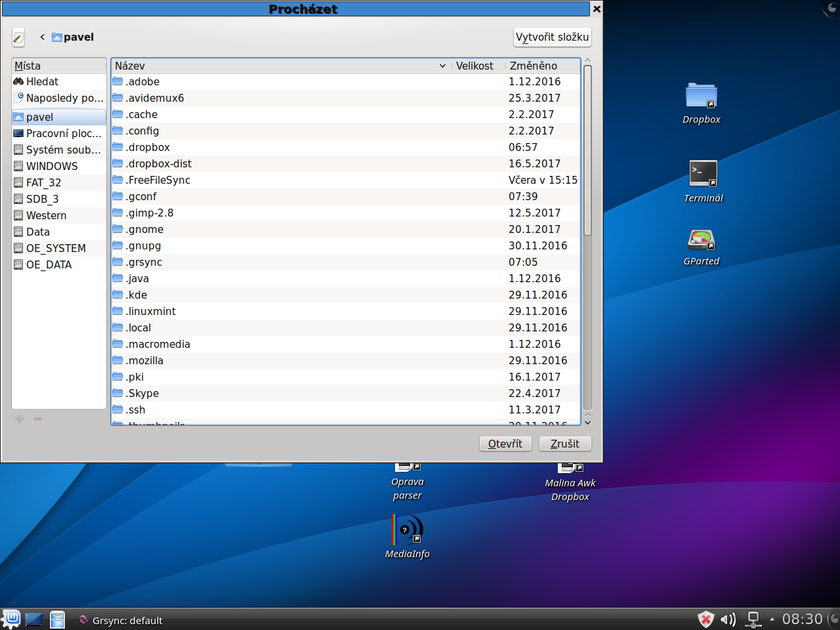Open the volume control in the tray
Image resolution: width=840 pixels, height=630 pixels.
pos(728,619)
